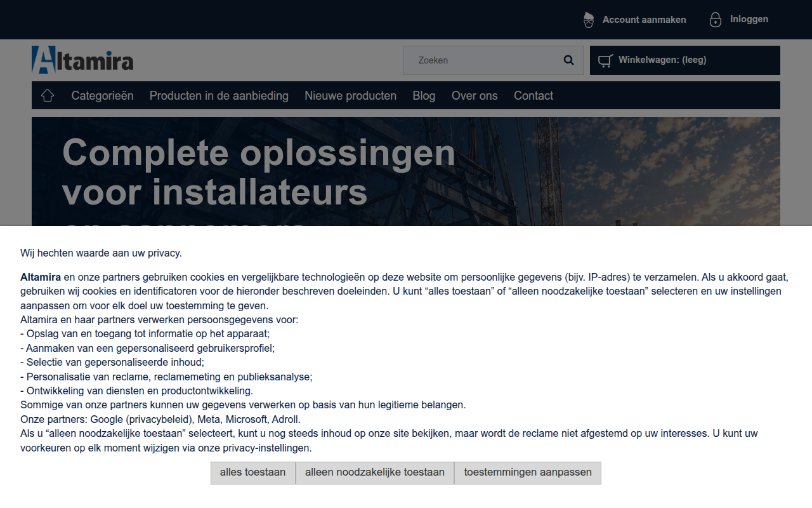The width and height of the screenshot is (812, 508).
Task: Click toestemmingen aanpassen button
Action: tap(528, 472)
